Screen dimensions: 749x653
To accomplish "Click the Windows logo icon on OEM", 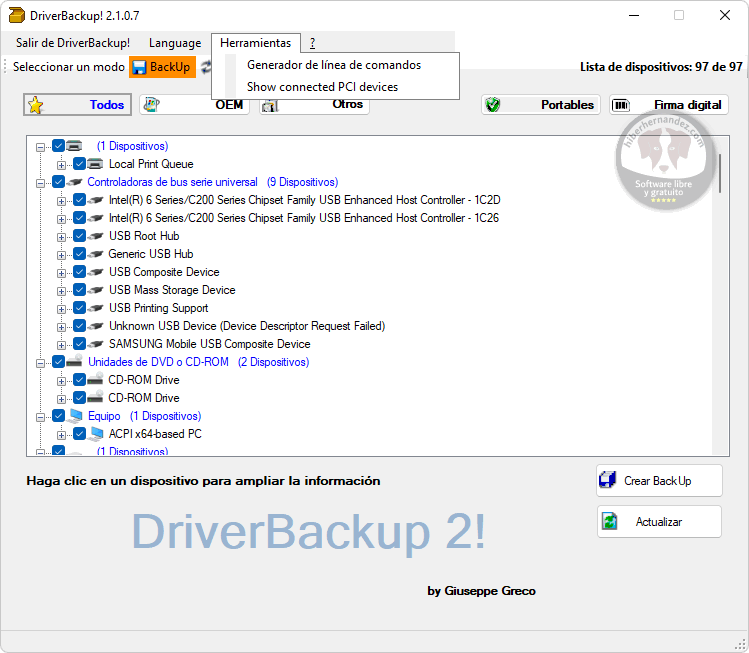I will click(151, 105).
